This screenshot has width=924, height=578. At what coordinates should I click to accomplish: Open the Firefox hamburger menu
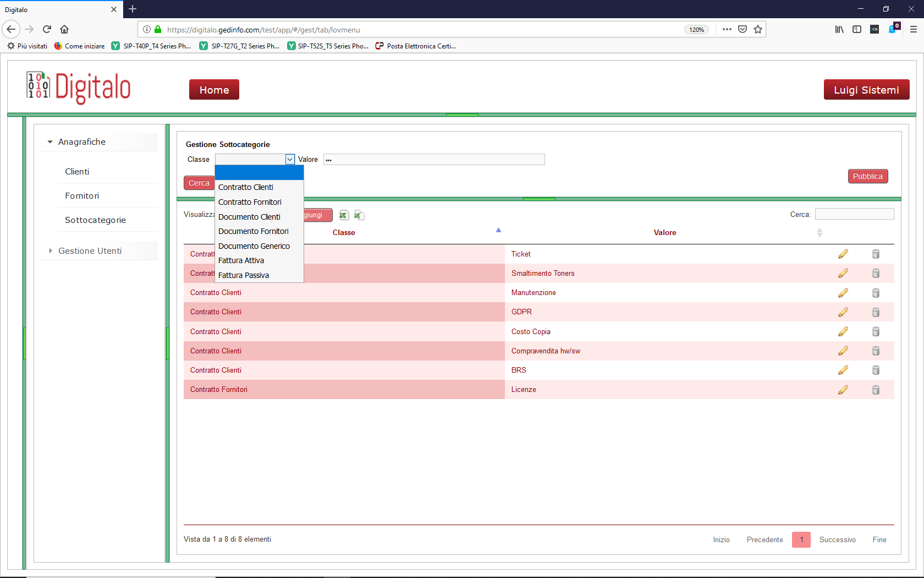pos(914,29)
